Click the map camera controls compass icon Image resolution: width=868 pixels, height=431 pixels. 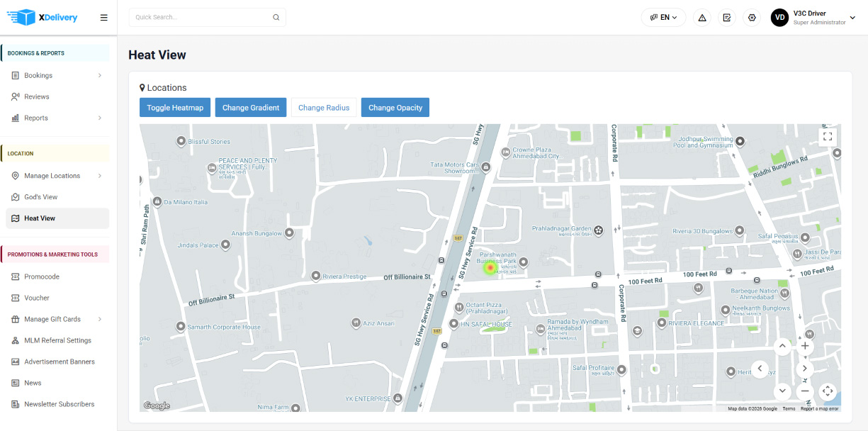coord(828,391)
